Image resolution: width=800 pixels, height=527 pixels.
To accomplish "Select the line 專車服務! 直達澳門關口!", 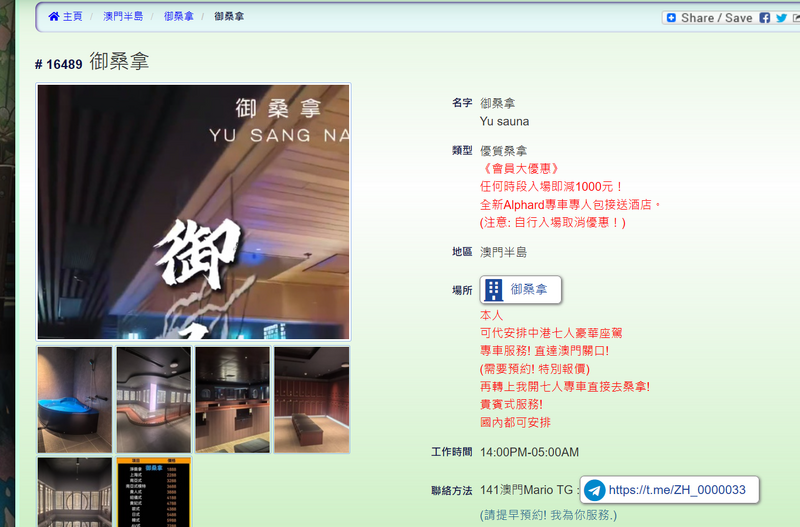I will [544, 351].
